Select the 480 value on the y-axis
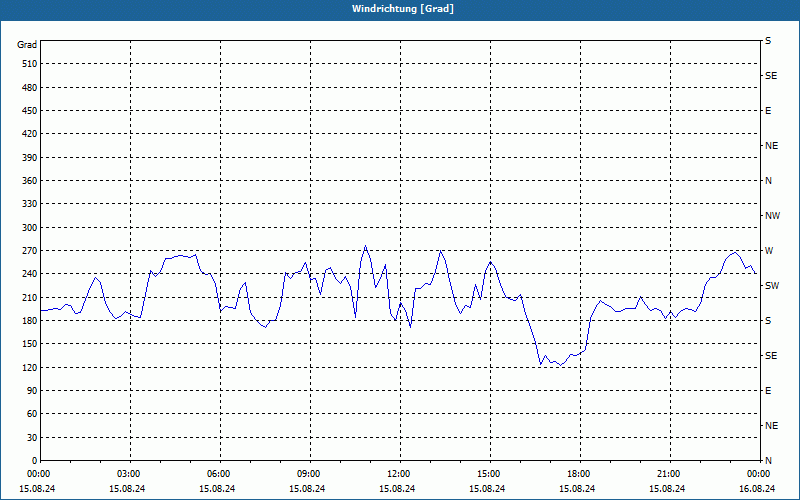 pyautogui.click(x=30, y=87)
